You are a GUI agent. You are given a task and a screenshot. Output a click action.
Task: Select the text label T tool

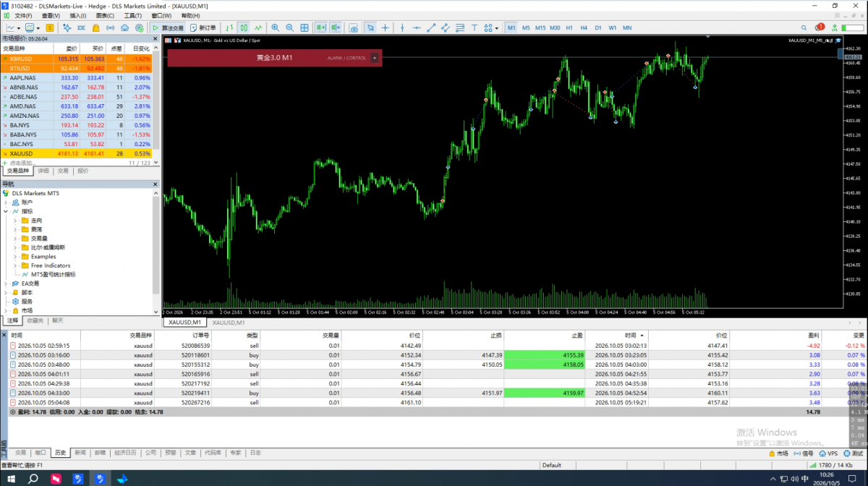(473, 27)
